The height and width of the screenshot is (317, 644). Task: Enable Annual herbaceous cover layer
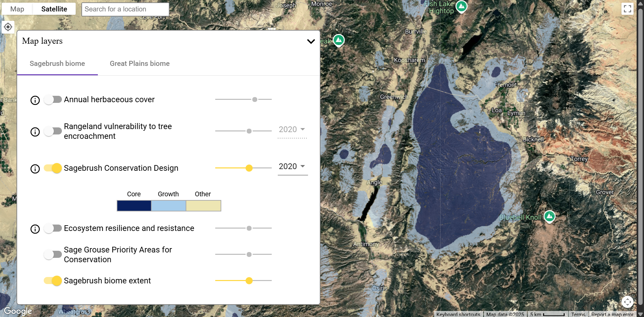coord(53,100)
